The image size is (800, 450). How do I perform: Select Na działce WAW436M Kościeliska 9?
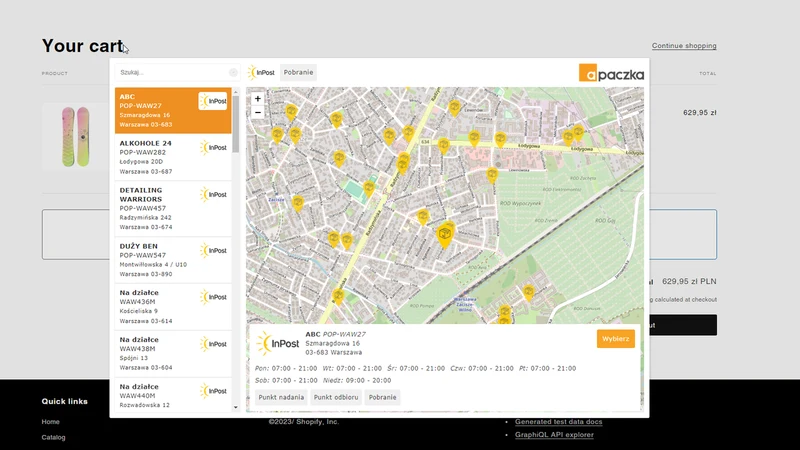click(173, 307)
